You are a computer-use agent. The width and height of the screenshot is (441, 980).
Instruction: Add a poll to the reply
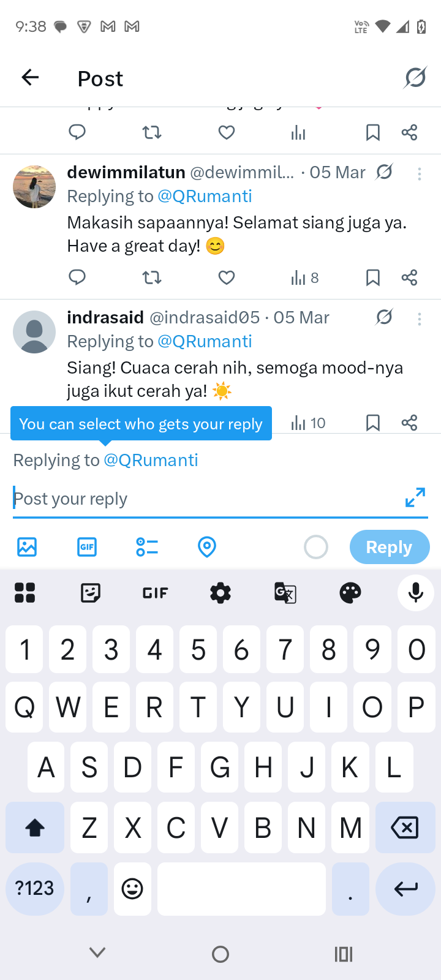[147, 547]
